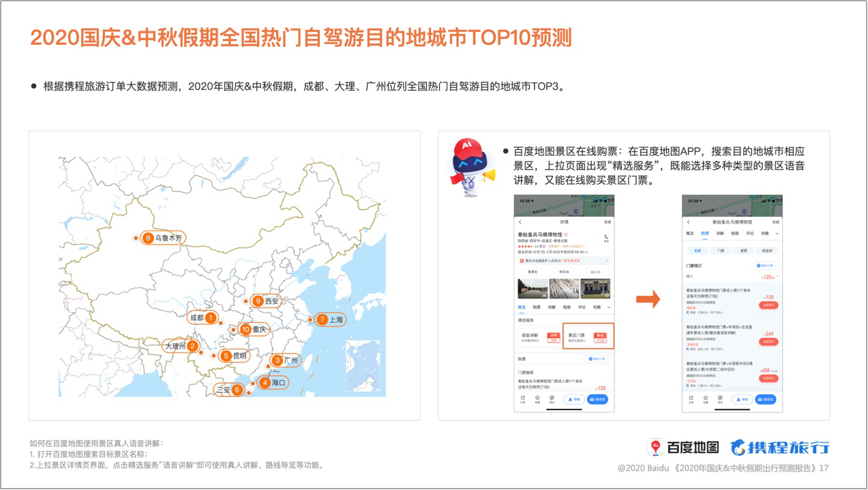
Task: Toggle the 门票 filter chip in right phone
Action: 721,251
